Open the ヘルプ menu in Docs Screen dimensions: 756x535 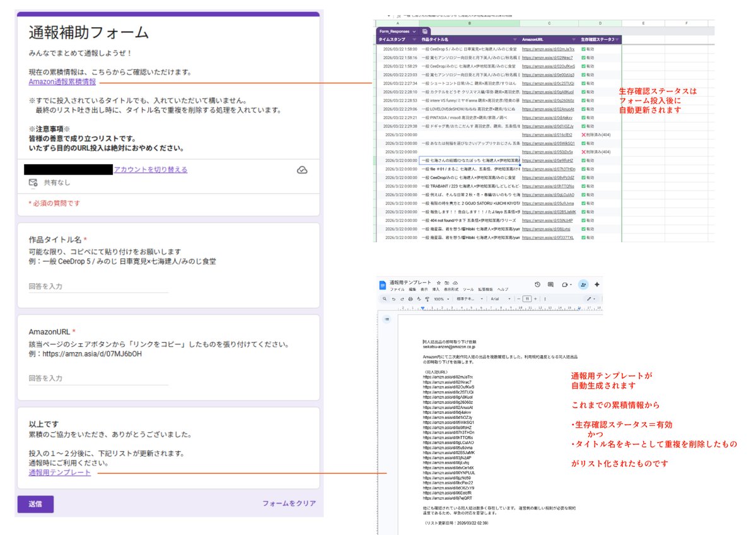tap(503, 290)
